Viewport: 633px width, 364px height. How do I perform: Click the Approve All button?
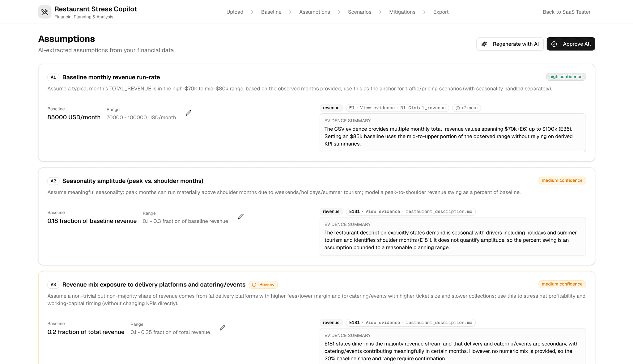click(x=571, y=44)
